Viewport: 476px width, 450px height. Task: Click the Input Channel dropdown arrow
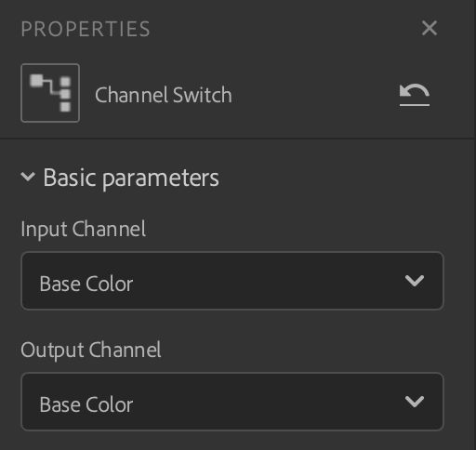(415, 281)
